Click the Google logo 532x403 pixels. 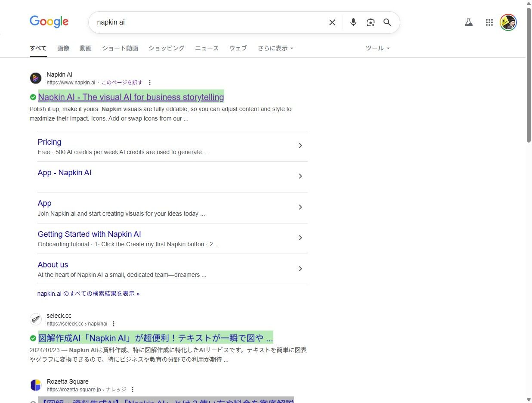[x=49, y=22]
